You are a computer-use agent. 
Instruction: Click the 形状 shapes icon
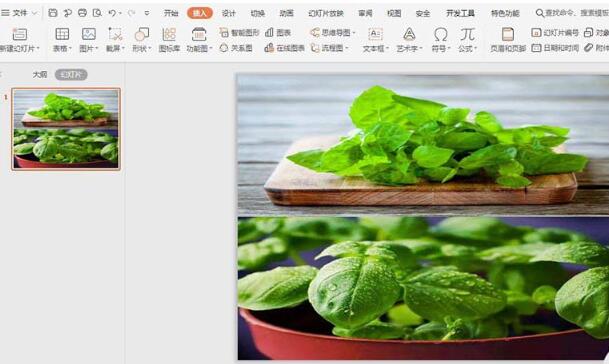coord(142,34)
